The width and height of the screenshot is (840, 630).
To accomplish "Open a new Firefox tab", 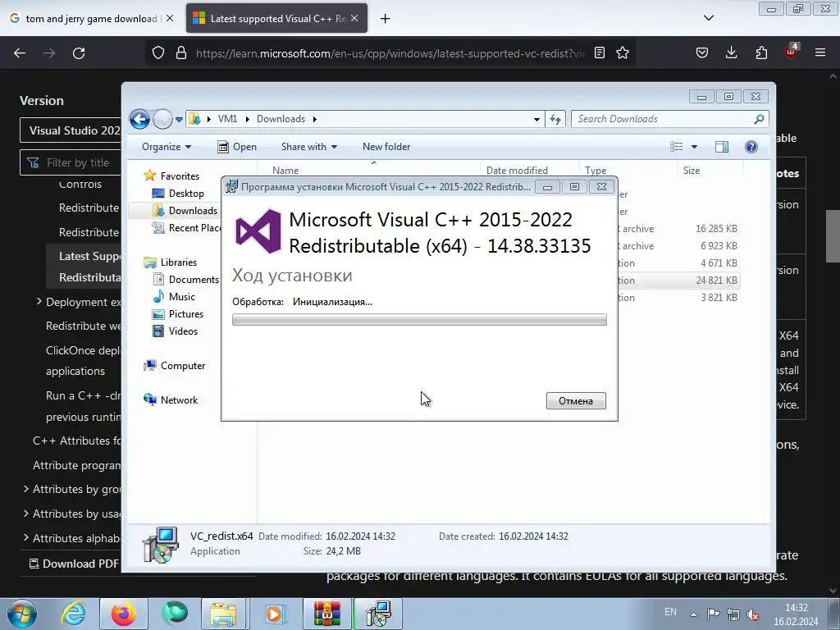I will [x=386, y=19].
